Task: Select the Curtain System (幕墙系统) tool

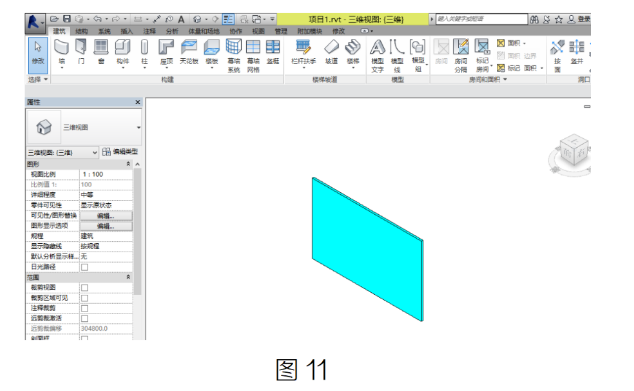Action: 234,55
